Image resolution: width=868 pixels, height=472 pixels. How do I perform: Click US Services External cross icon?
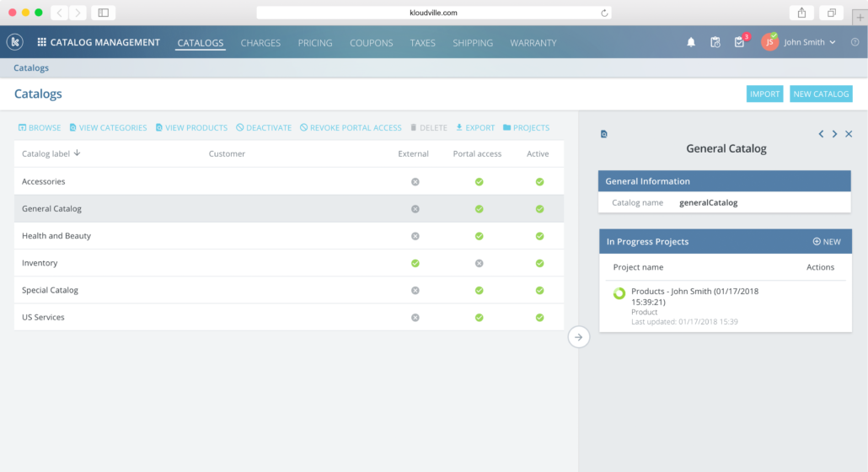tap(415, 317)
